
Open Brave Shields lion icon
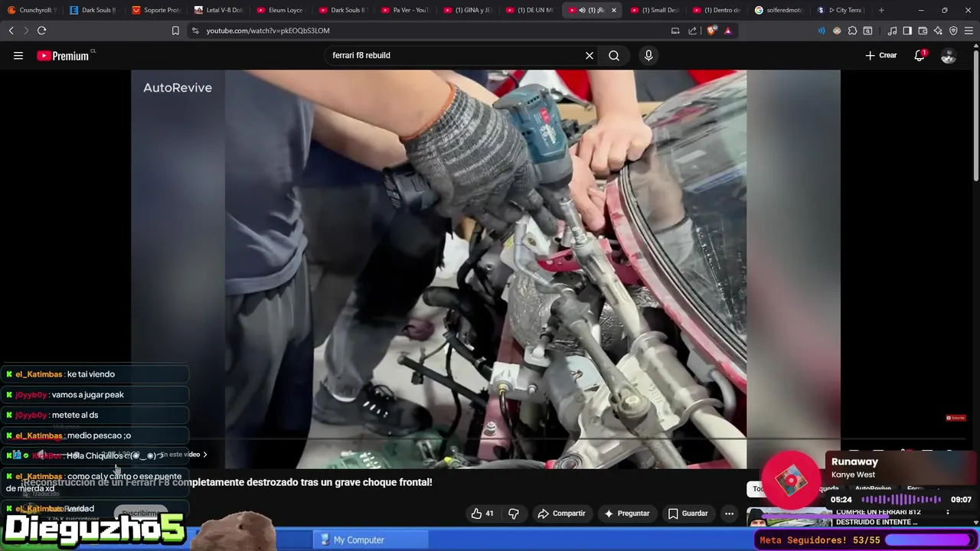[712, 31]
